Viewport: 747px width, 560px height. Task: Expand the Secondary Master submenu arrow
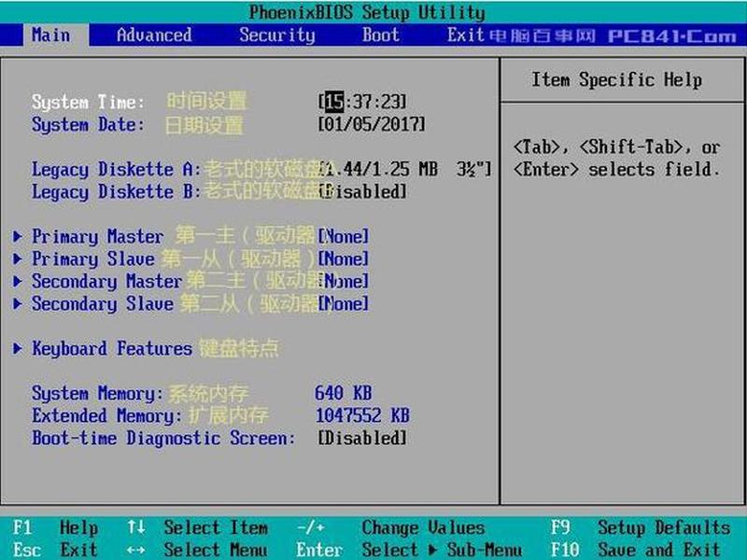(x=18, y=281)
